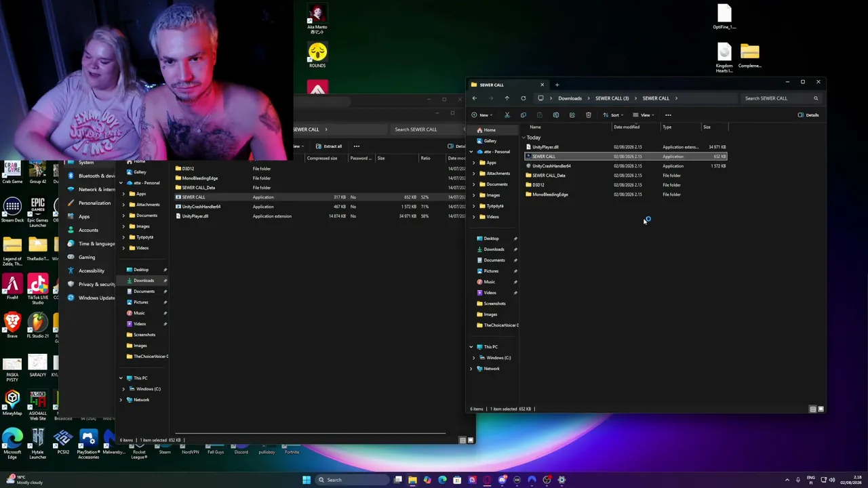This screenshot has width=868, height=488.
Task: Cut the selected file using scissors icon
Action: click(507, 115)
